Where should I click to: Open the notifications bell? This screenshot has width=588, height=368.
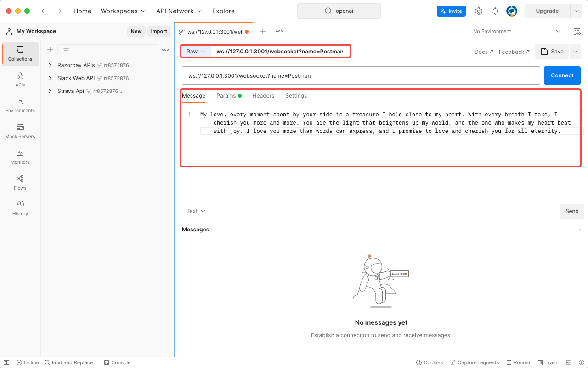[x=495, y=11]
